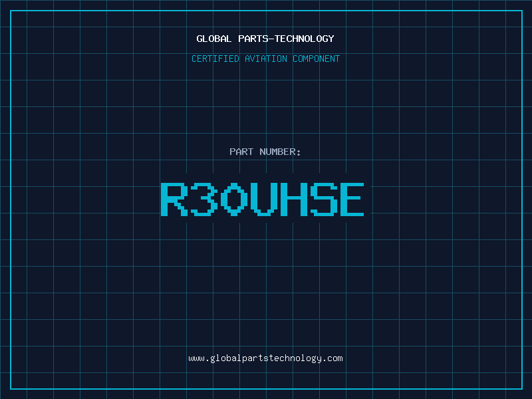Click the 'CERTIFIED AVIATION COMPONENT' subtitle
Viewport: 532px width, 399px height.
coord(265,59)
